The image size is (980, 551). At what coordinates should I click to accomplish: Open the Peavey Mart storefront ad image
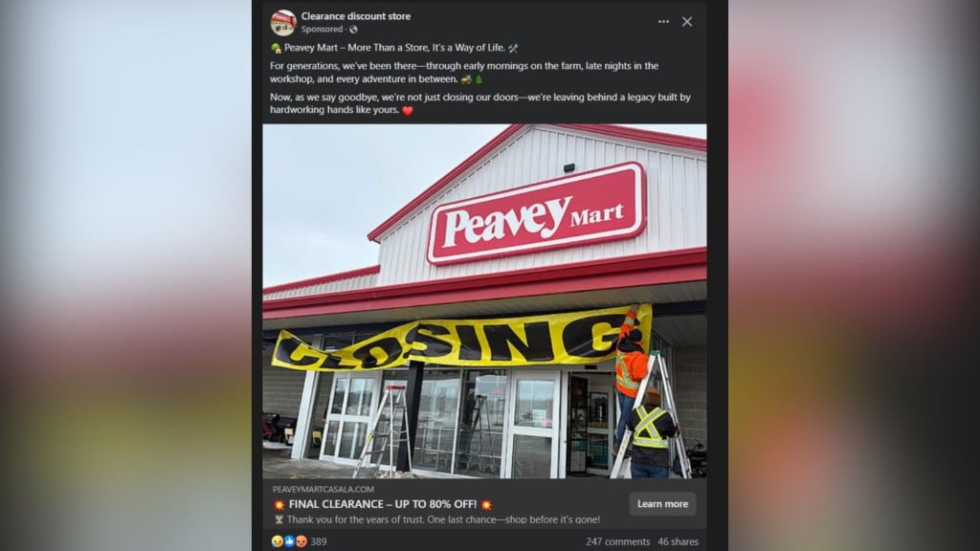484,301
